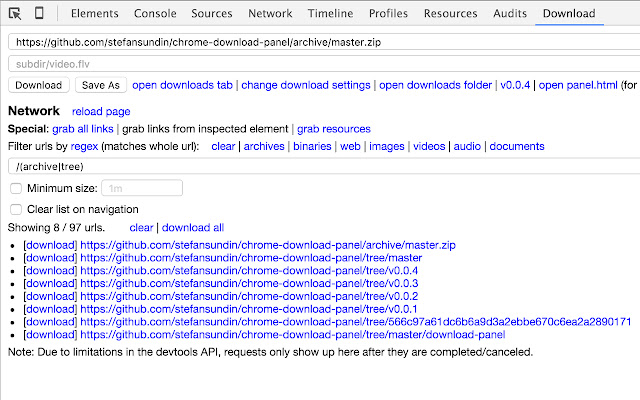Viewport: 640px width, 400px height.
Task: Open the tree/v0.0.1 URL link
Action: point(249,309)
